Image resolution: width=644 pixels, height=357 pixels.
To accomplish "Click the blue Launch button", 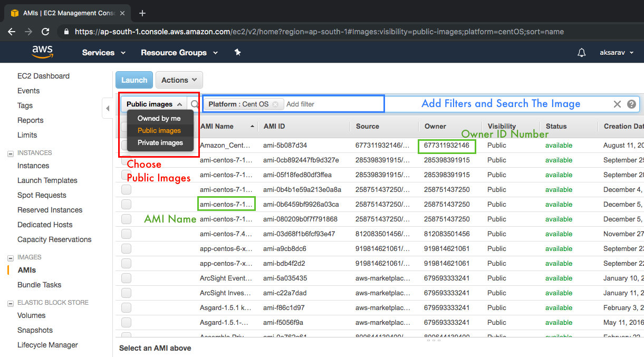I will 134,80.
